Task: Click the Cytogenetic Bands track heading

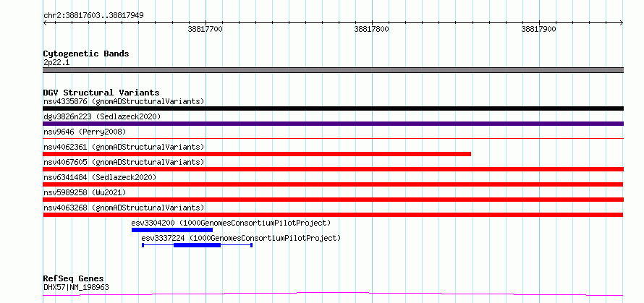Action: click(86, 54)
